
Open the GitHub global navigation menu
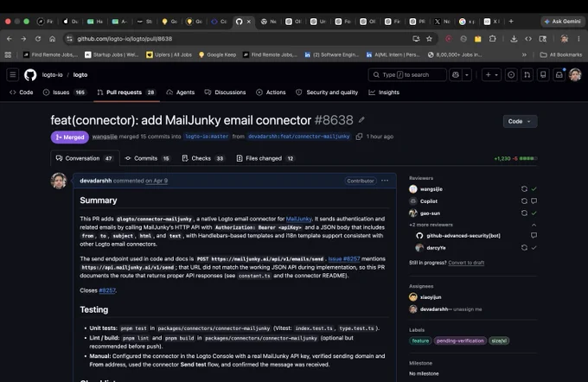click(13, 74)
